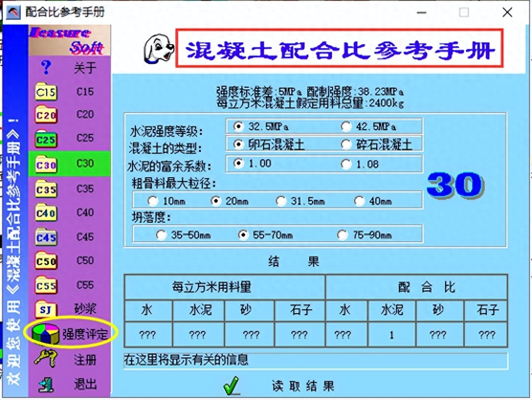The height and width of the screenshot is (400, 532).
Task: Select the C20 strength grade icon
Action: [45, 115]
